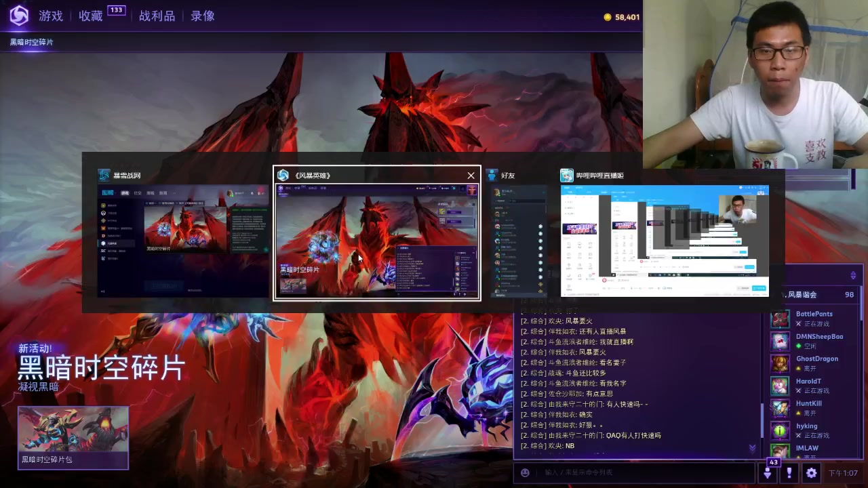The height and width of the screenshot is (488, 868).
Task: Open the 黑暗时空碎片包 bundle card
Action: (73, 438)
